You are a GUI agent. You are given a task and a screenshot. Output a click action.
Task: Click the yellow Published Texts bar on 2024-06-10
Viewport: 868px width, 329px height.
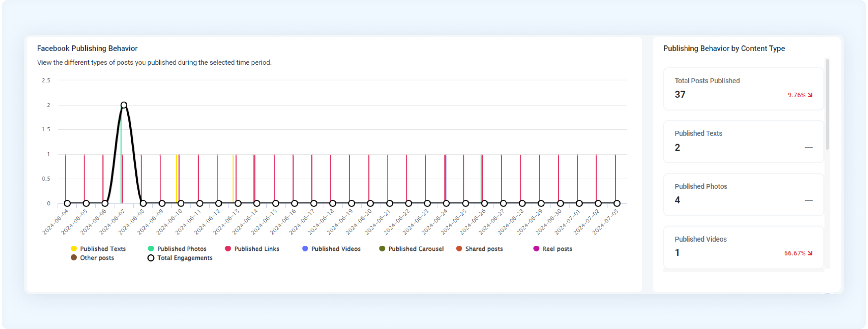pos(176,179)
